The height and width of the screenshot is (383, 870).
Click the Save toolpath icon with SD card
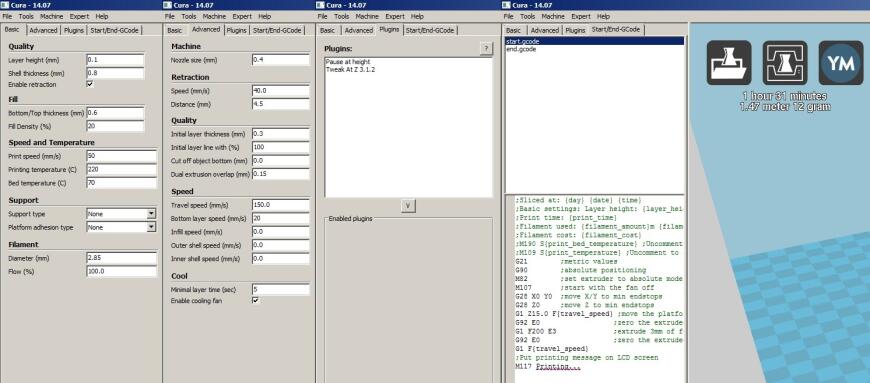click(785, 62)
